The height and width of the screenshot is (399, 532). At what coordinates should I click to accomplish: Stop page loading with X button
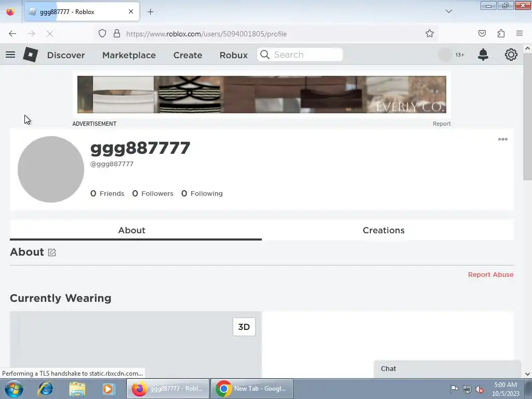(49, 34)
